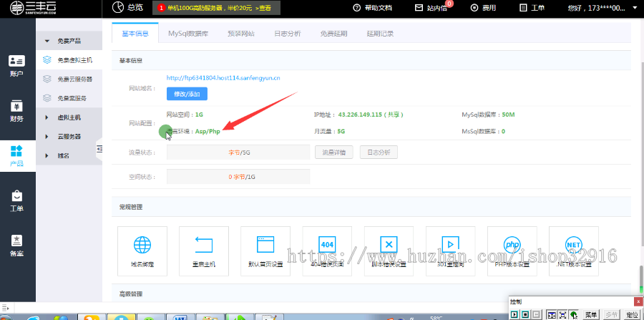Expand the 虚拟主机 menu group
Viewport: 644px width, 320px height.
pos(67,117)
